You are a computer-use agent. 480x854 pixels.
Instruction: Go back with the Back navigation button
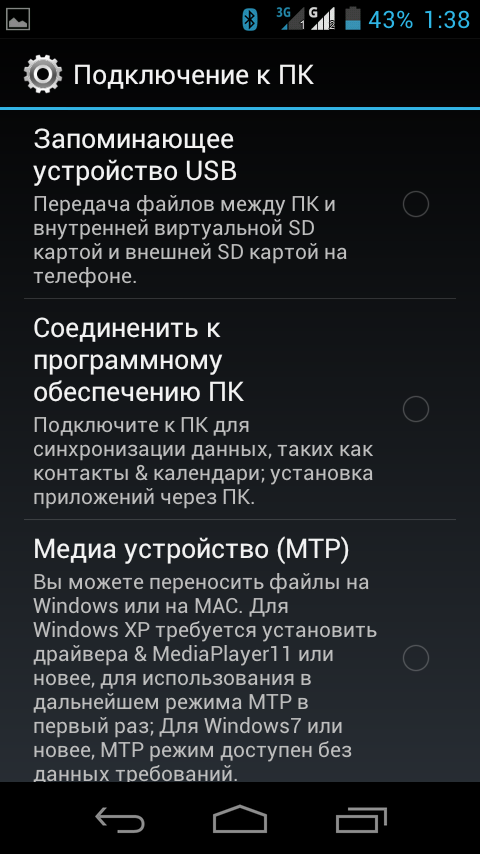pos(120,819)
